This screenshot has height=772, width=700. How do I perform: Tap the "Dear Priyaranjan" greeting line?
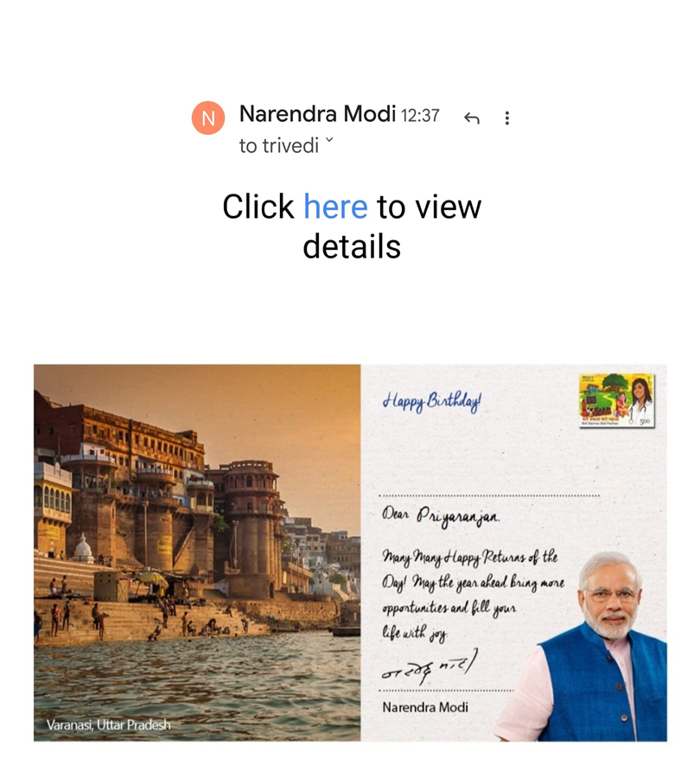(x=441, y=516)
